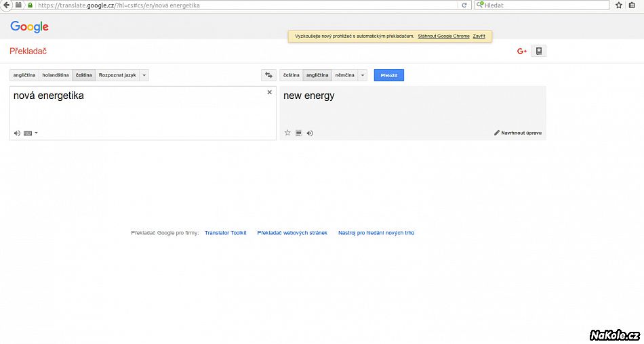Swap source and target languages

[x=268, y=75]
